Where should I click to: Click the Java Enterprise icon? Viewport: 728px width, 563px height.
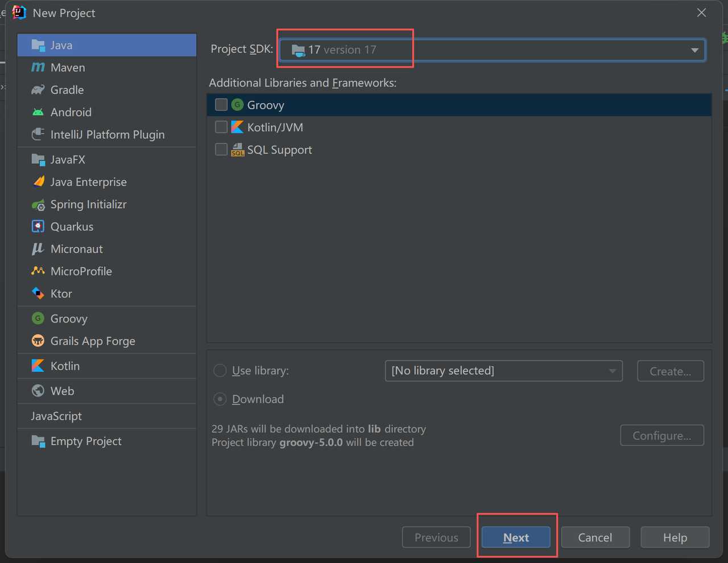tap(38, 182)
